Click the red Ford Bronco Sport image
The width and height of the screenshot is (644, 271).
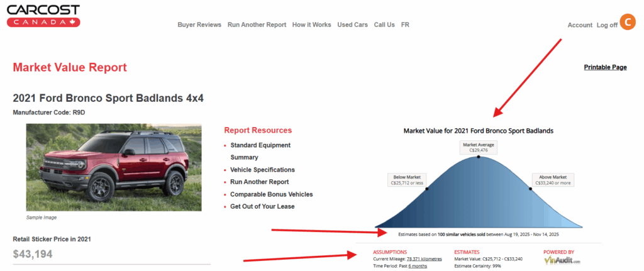coord(114,167)
